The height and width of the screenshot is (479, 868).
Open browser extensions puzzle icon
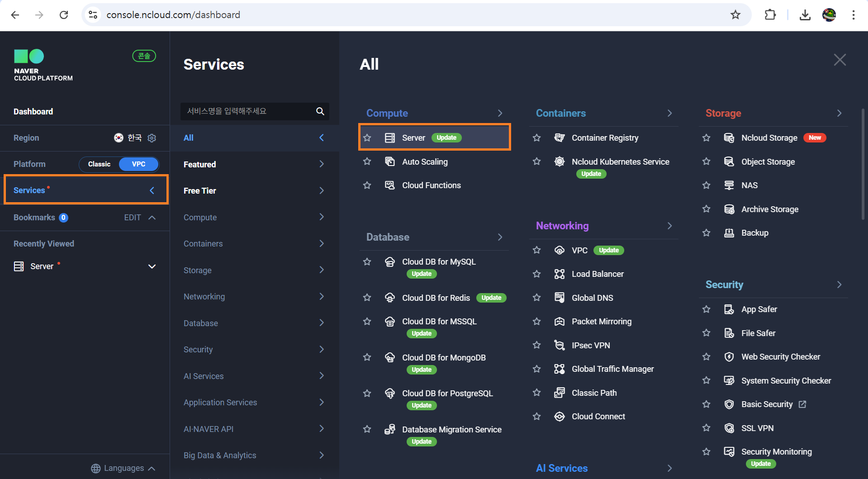point(770,15)
